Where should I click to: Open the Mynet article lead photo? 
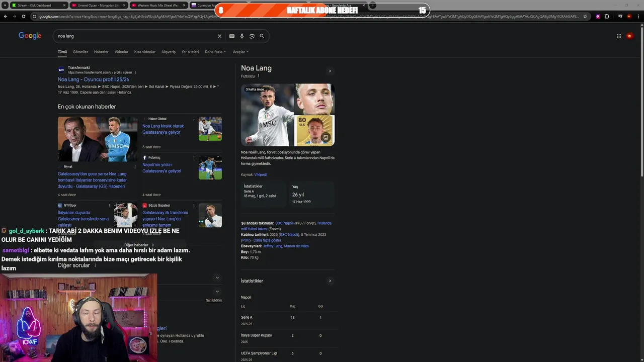(98, 139)
